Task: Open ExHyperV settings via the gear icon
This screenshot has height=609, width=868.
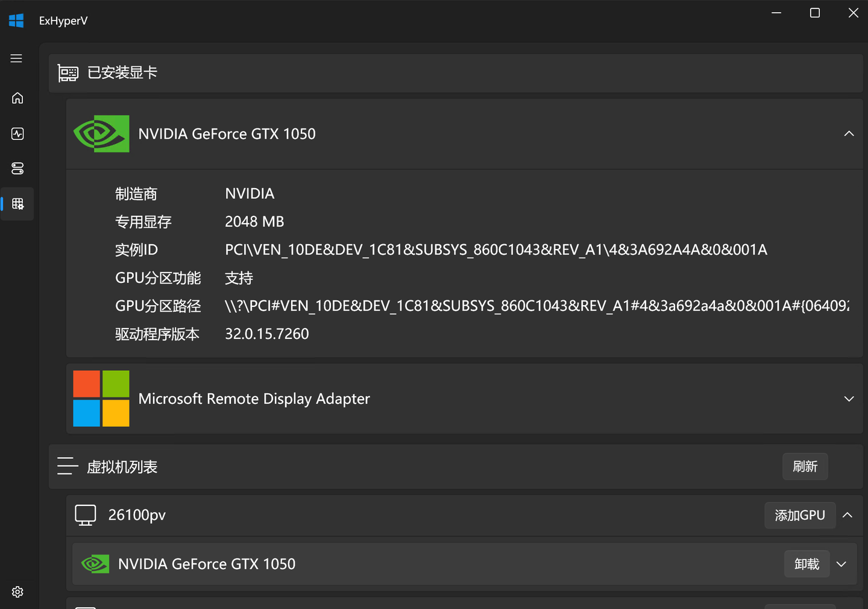Action: pos(17,592)
